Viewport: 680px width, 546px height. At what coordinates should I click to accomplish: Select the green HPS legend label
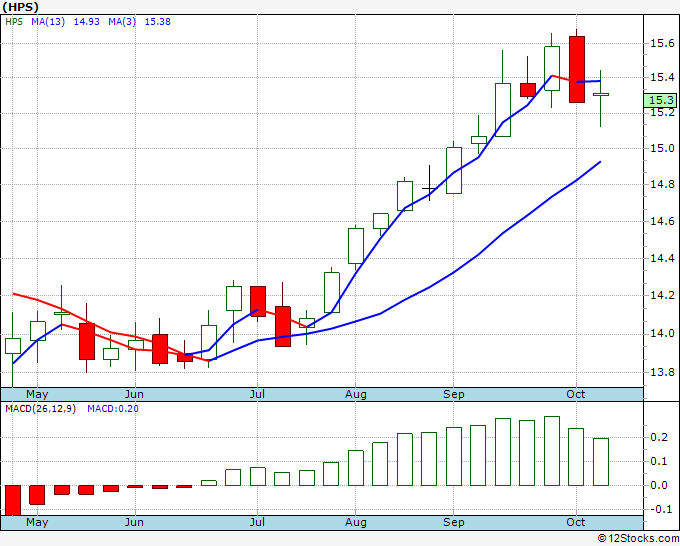[14, 22]
